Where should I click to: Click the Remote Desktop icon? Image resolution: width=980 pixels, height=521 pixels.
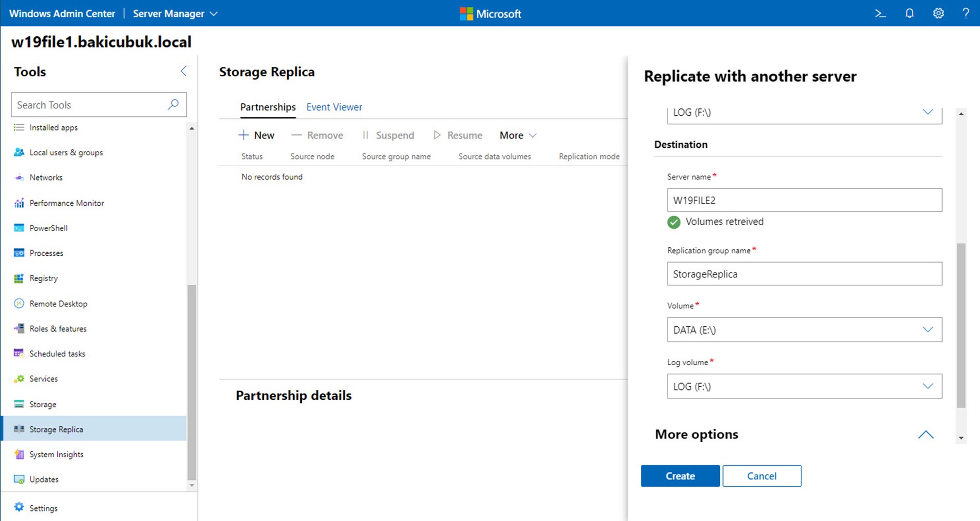pyautogui.click(x=19, y=304)
